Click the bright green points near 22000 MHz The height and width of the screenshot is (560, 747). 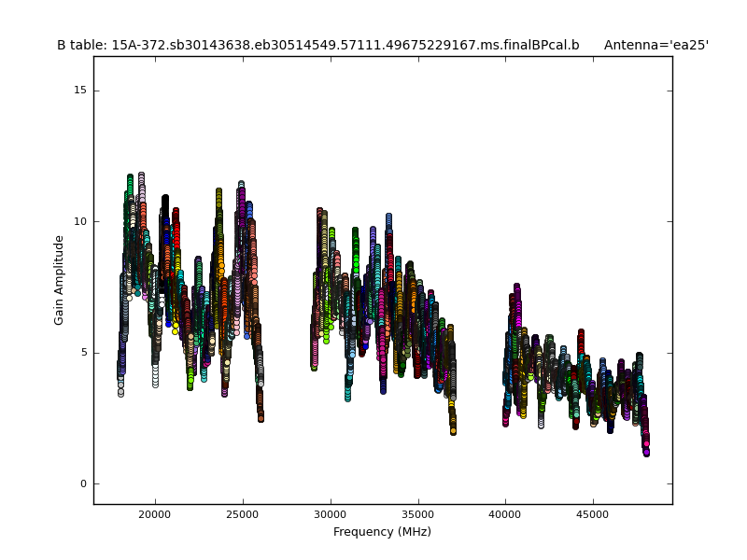[190, 378]
